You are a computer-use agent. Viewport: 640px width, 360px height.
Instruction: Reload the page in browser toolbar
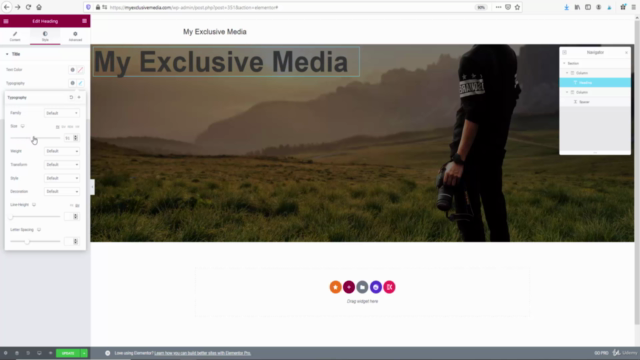(x=28, y=7)
